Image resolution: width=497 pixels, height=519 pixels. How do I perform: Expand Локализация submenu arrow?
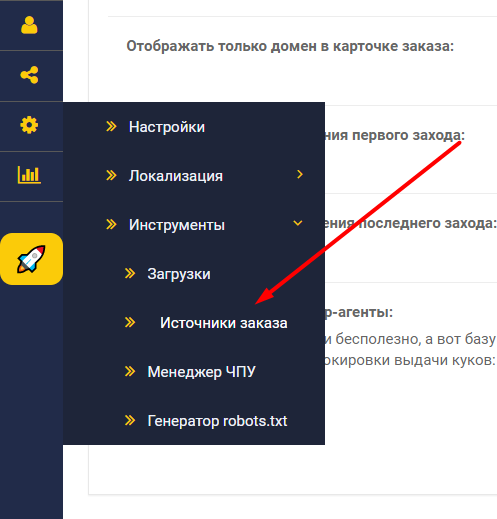[x=300, y=174]
